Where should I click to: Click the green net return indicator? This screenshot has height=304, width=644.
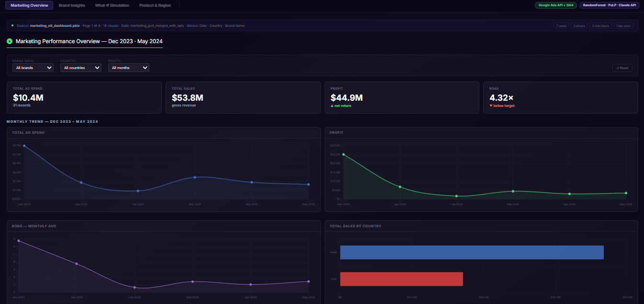(341, 105)
